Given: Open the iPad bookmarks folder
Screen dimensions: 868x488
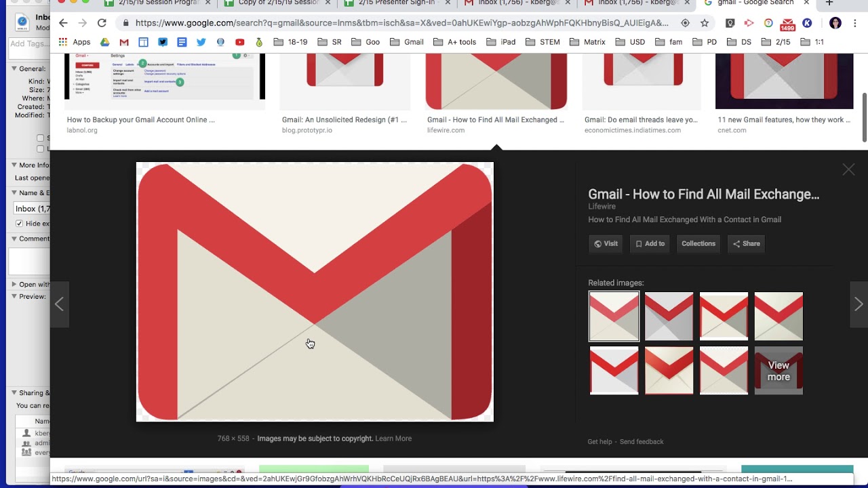Looking at the screenshot, I should (x=500, y=42).
